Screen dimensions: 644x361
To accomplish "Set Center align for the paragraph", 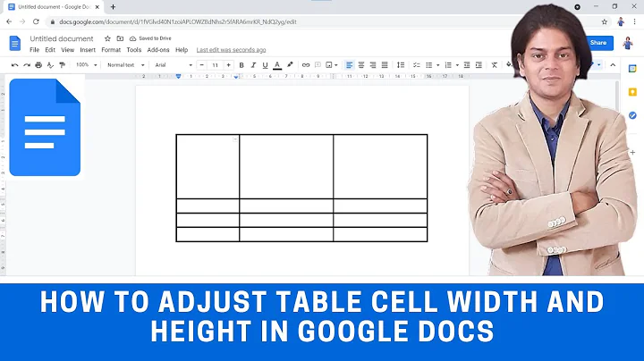I will point(361,65).
